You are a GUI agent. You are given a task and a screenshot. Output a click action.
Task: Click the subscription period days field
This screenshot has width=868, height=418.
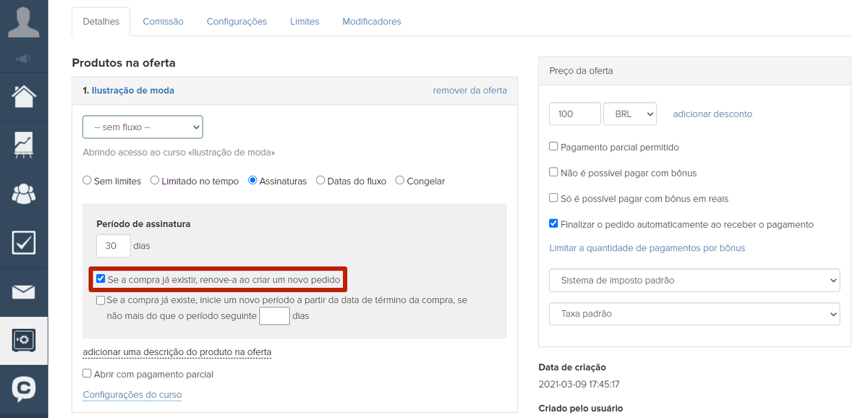[113, 246]
